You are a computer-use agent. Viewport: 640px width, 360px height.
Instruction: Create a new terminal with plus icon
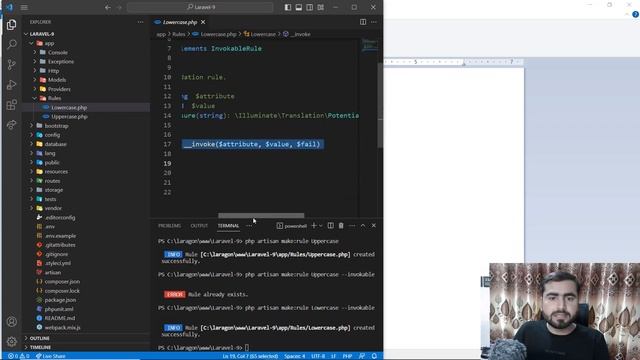313,226
